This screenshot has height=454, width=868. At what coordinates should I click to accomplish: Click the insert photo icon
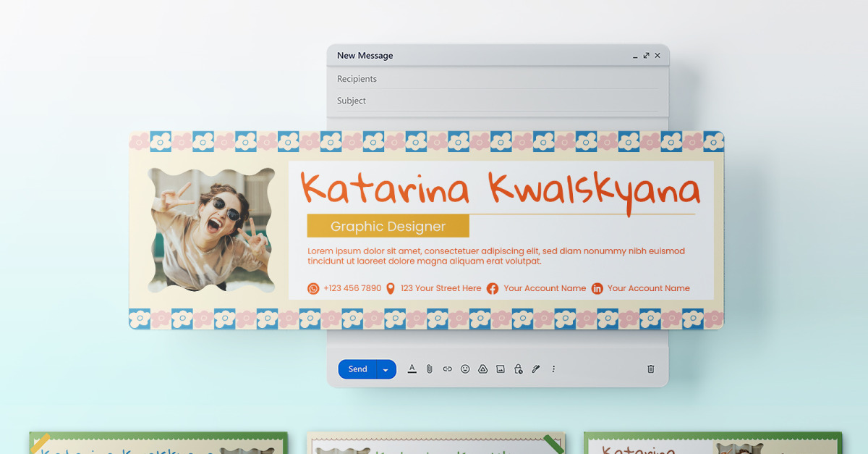pyautogui.click(x=501, y=369)
